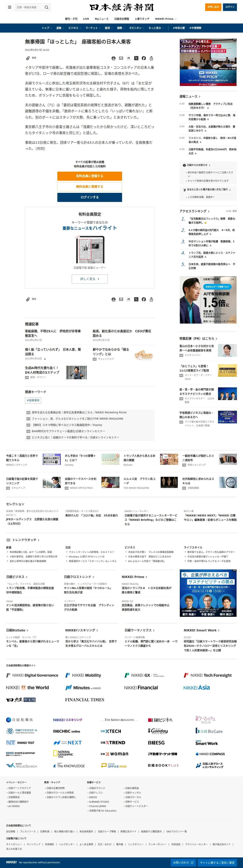The height and width of the screenshot is (868, 243).
Task: Expand the マーケット navigation dropdown
Action: pos(93,28)
